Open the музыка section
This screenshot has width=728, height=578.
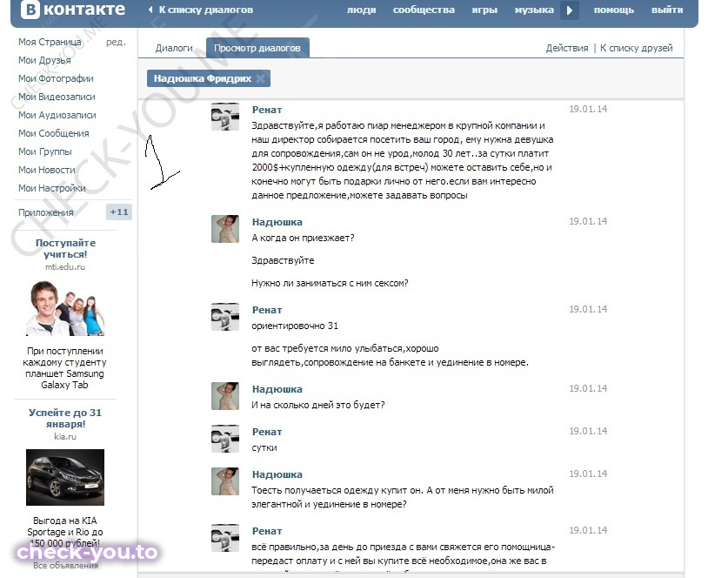[x=534, y=10]
